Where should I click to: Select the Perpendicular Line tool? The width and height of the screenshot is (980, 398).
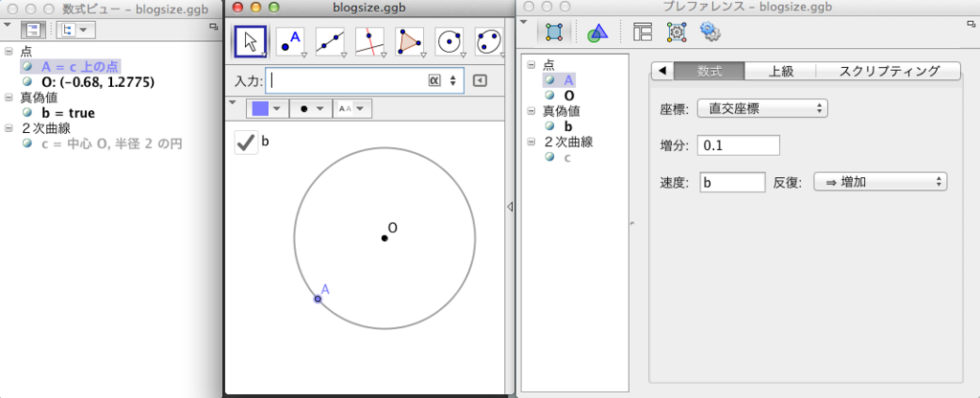(x=370, y=42)
